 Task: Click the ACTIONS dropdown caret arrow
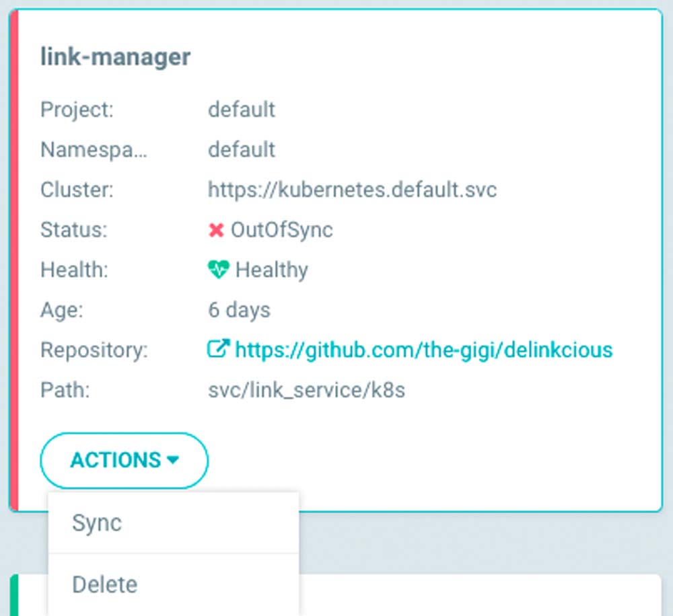click(173, 461)
